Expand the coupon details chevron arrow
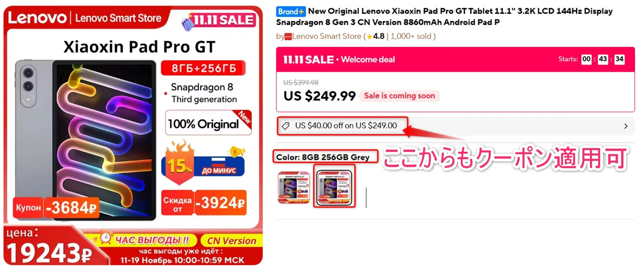This screenshot has height=271, width=644. pyautogui.click(x=626, y=126)
